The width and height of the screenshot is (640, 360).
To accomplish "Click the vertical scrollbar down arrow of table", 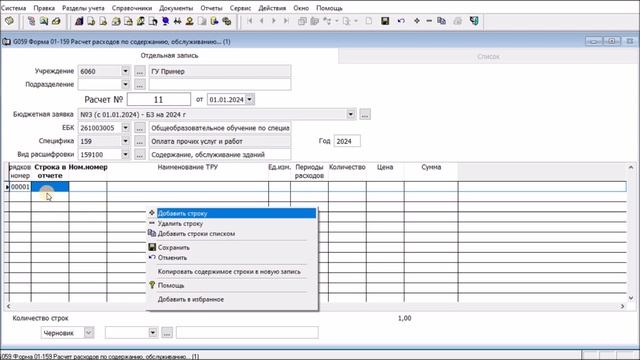I will [631, 298].
